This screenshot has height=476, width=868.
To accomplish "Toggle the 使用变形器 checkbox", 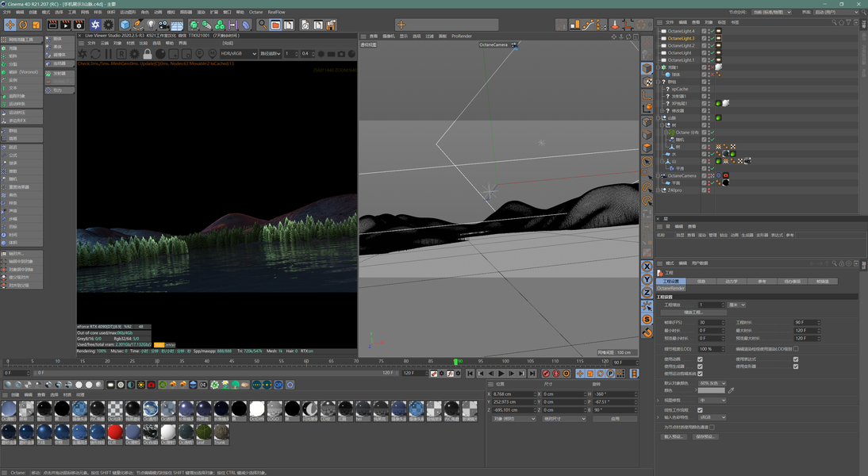I will pyautogui.click(x=796, y=367).
